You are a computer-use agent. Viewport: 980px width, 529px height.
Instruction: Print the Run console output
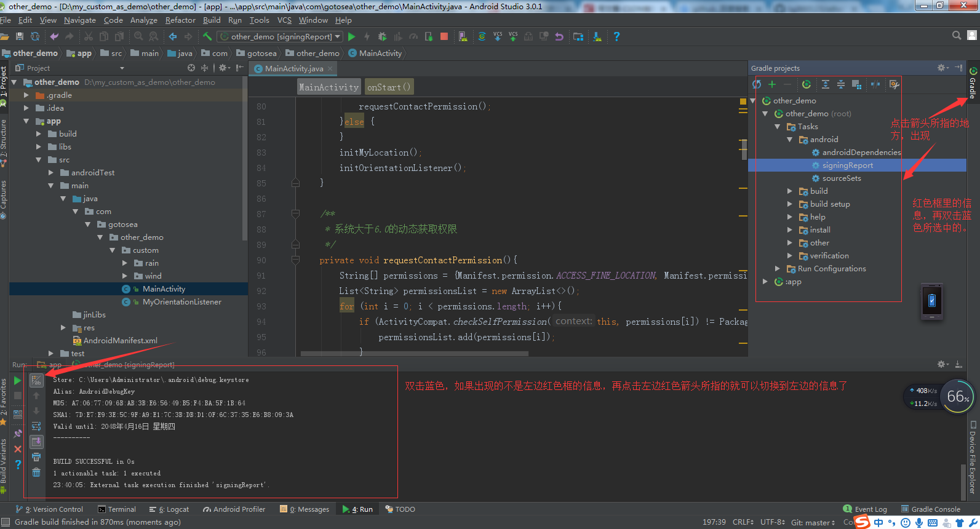click(x=36, y=457)
